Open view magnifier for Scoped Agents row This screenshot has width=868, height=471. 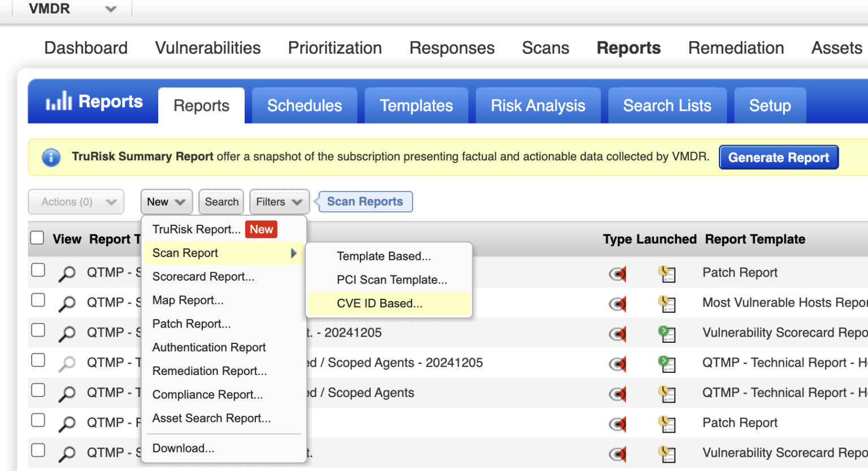click(x=67, y=394)
